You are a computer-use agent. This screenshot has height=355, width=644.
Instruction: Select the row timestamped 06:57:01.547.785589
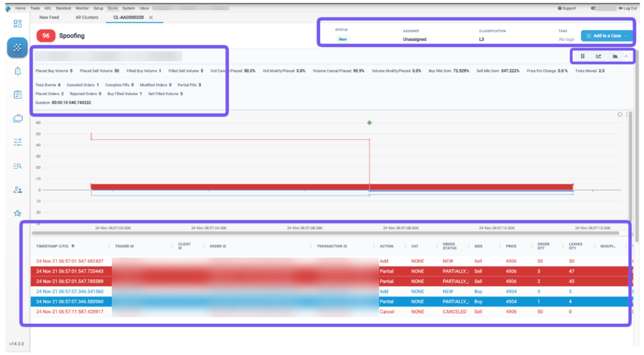331,281
